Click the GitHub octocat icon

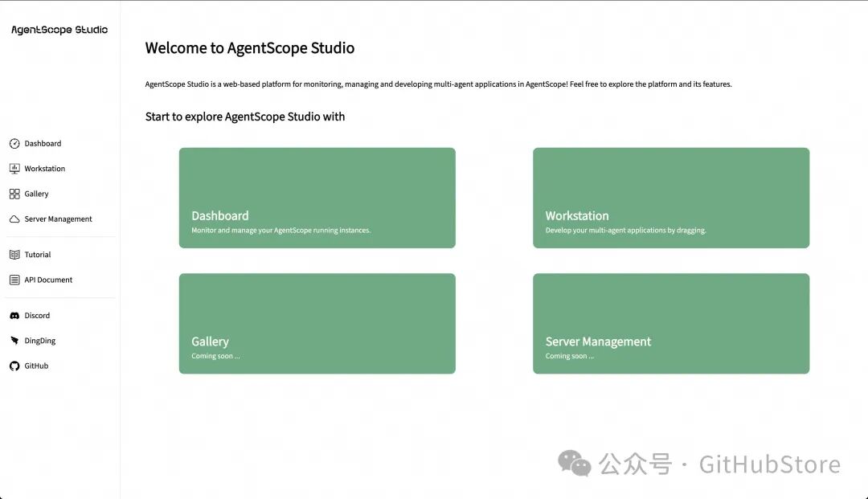point(14,366)
